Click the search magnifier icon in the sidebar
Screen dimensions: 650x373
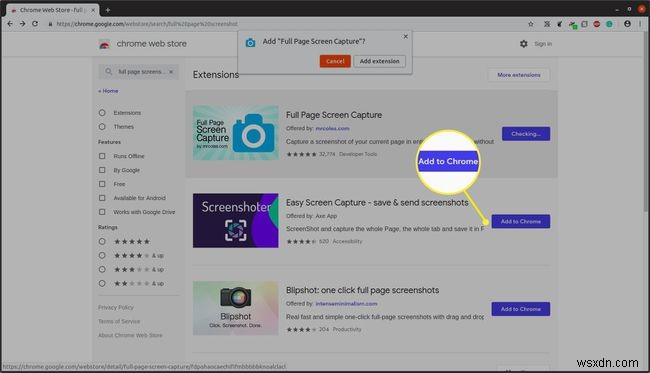109,72
